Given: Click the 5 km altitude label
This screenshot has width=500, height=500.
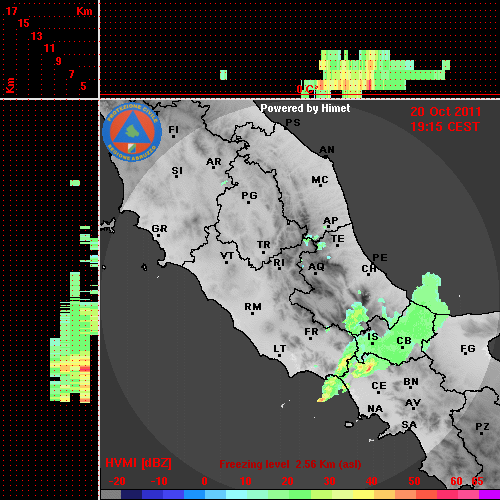Looking at the screenshot, I should 83,86.
